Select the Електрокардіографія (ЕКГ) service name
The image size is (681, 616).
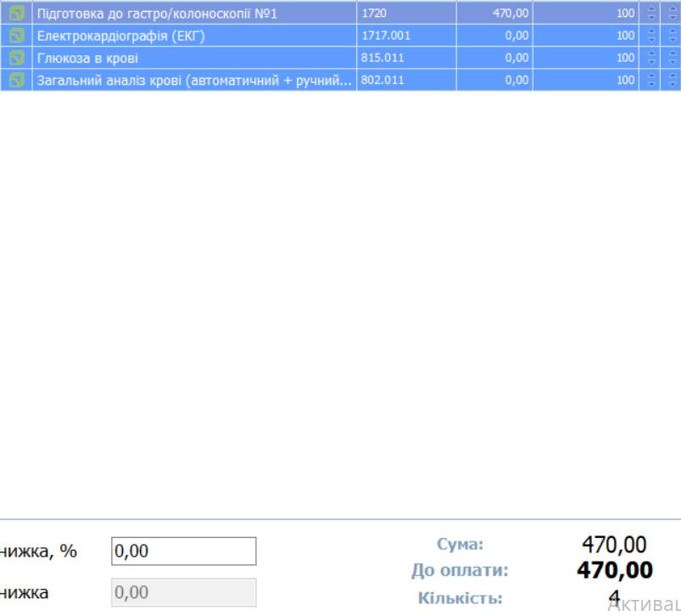click(120, 36)
